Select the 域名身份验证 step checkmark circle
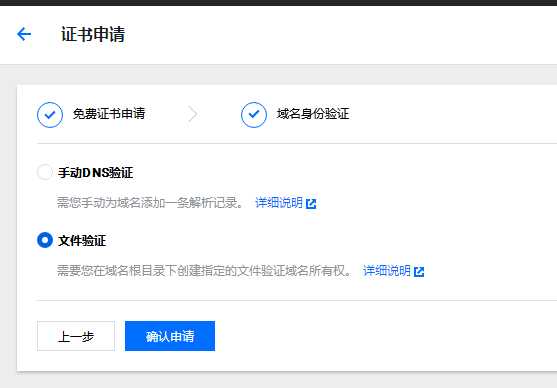 [x=254, y=115]
